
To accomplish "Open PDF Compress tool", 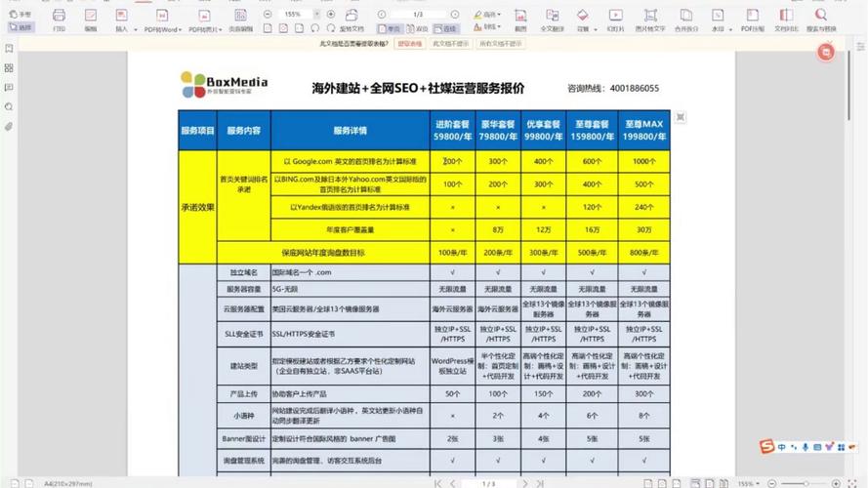I will (x=753, y=20).
